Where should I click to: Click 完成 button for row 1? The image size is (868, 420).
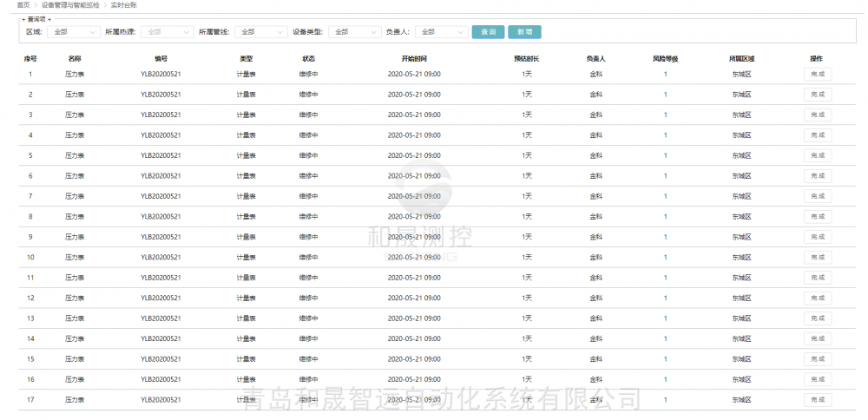coord(817,74)
